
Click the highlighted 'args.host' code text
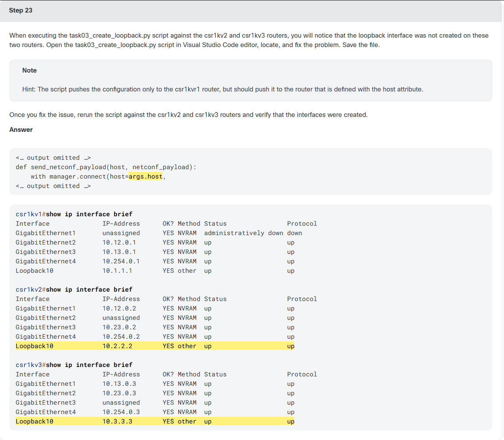coord(146,177)
